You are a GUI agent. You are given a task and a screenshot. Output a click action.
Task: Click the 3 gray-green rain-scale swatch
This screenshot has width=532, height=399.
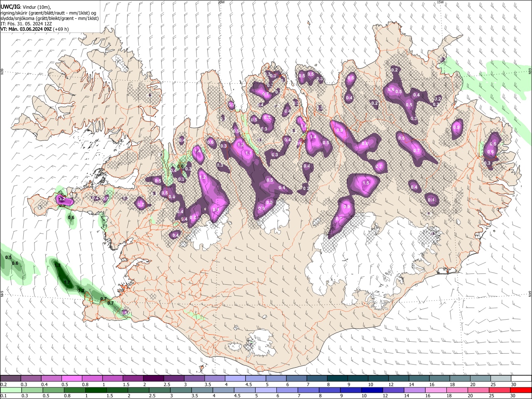(181, 390)
